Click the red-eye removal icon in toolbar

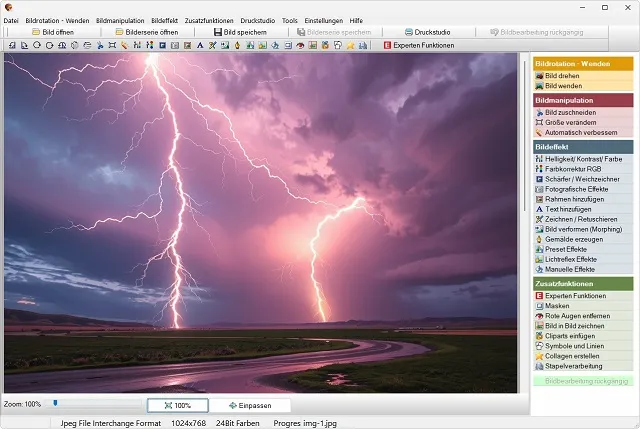[x=299, y=45]
